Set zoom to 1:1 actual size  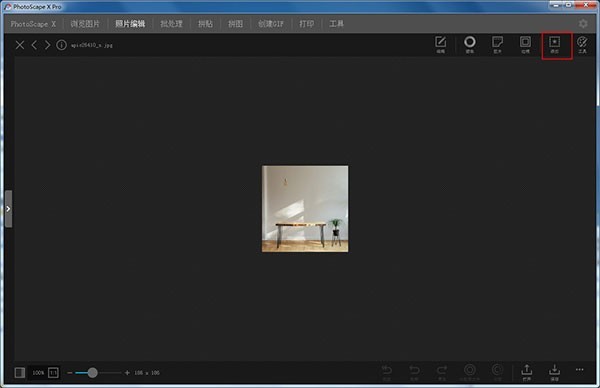coord(53,372)
